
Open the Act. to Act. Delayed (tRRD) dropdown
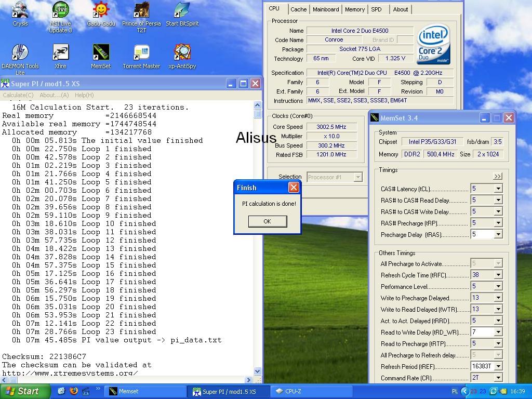498,321
